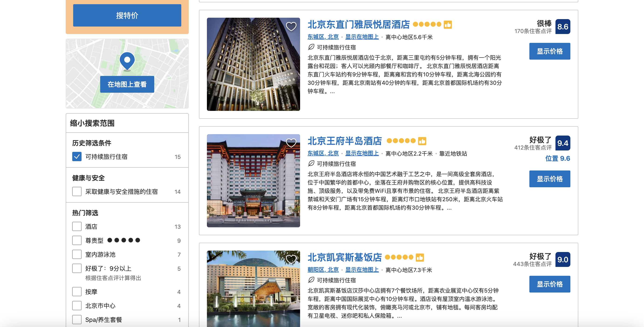Click the 缩小搜索范围 panel heading
Screen dimensions: 644x327
tap(92, 123)
